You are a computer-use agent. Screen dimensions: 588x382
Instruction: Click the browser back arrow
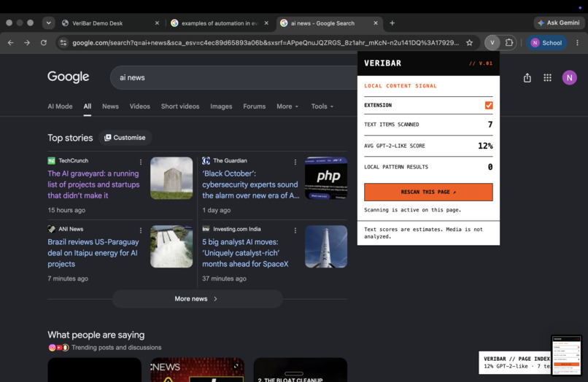point(10,43)
